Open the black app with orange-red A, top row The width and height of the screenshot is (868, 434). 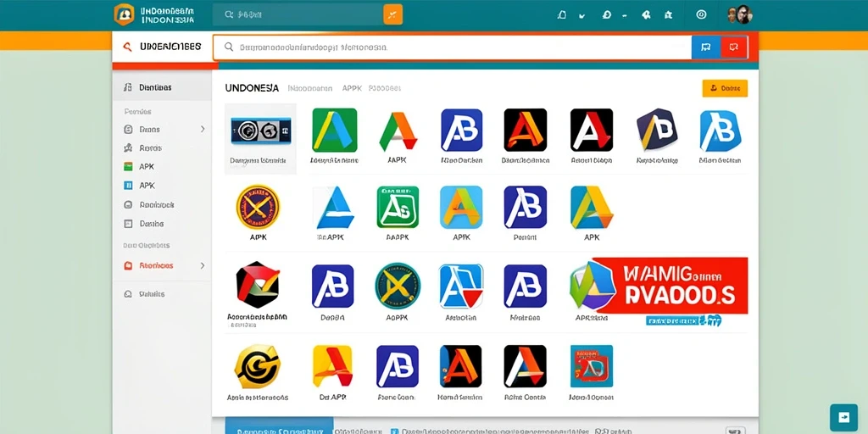click(526, 130)
